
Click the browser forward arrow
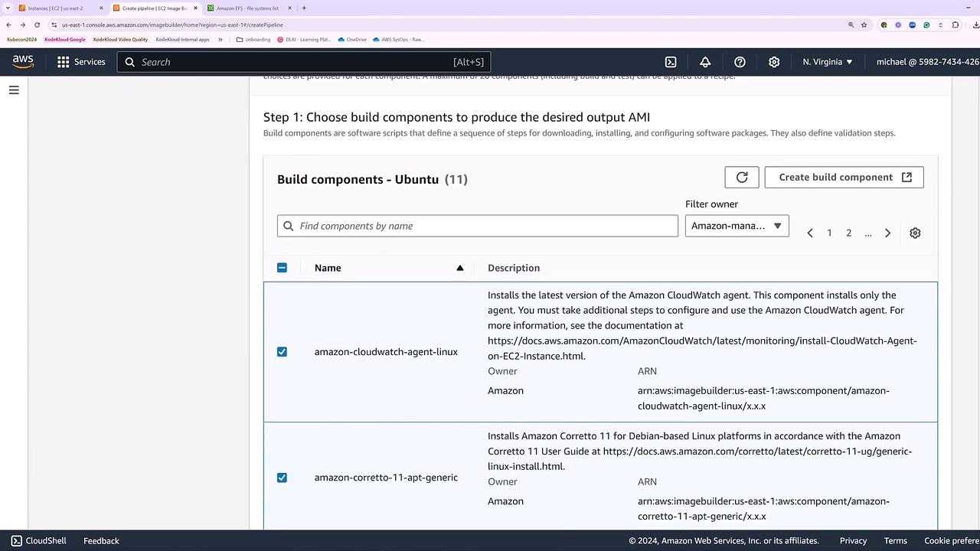[x=23, y=24]
